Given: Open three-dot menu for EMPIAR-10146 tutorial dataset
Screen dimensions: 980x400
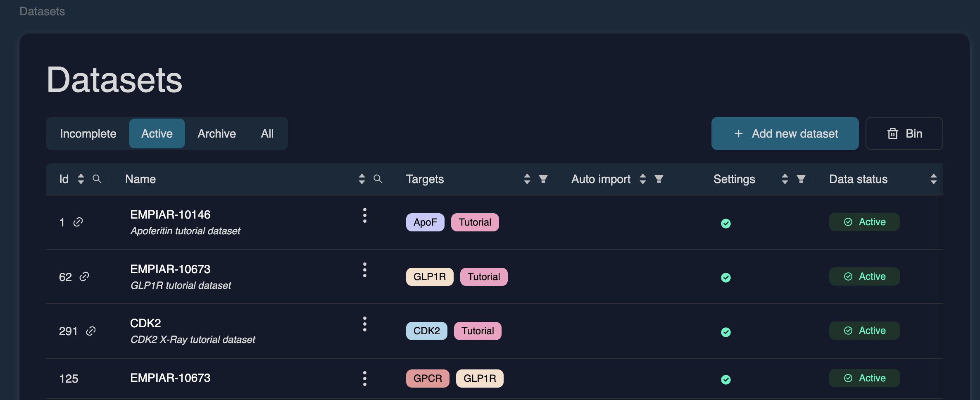Looking at the screenshot, I should click(364, 215).
